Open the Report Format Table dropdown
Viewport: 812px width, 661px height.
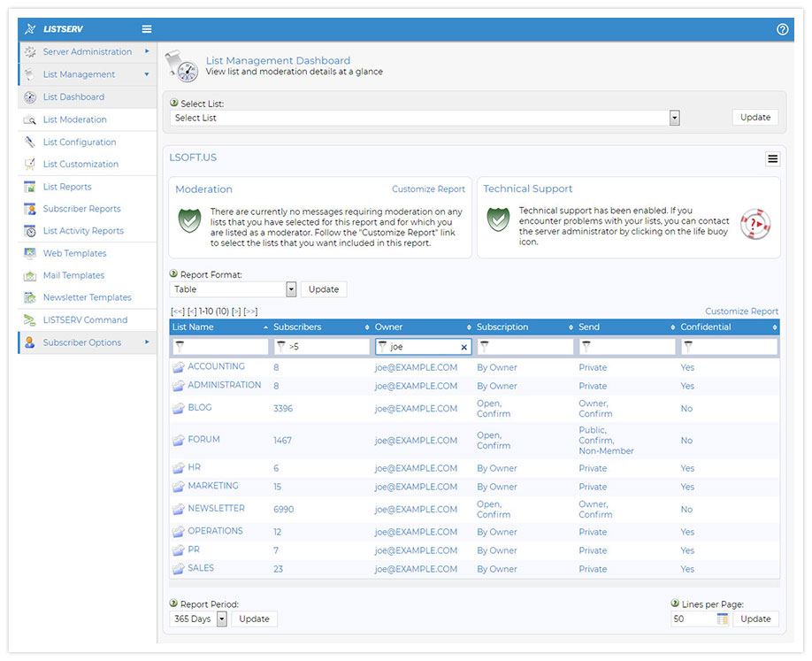[x=291, y=289]
